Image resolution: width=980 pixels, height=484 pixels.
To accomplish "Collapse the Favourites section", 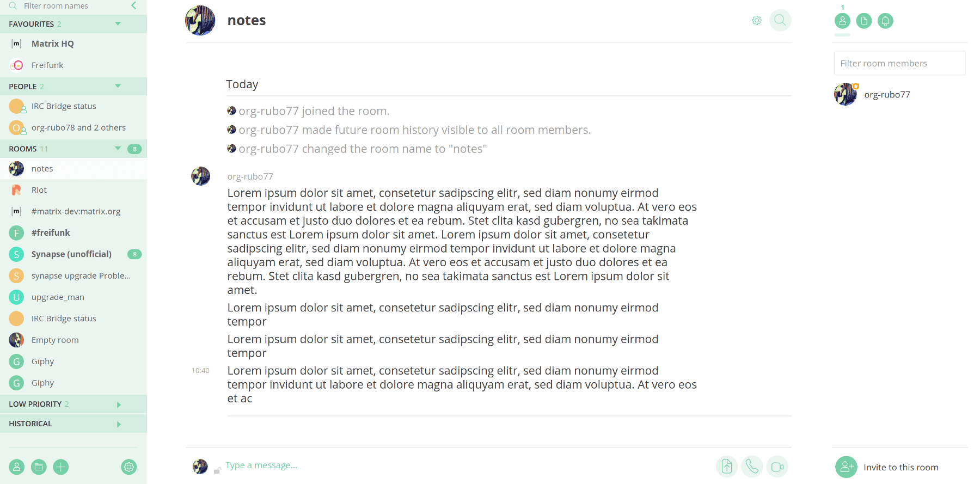I will pos(118,24).
